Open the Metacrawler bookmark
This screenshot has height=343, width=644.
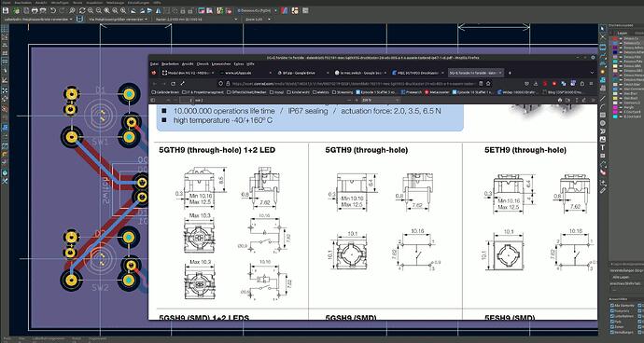pos(437,92)
